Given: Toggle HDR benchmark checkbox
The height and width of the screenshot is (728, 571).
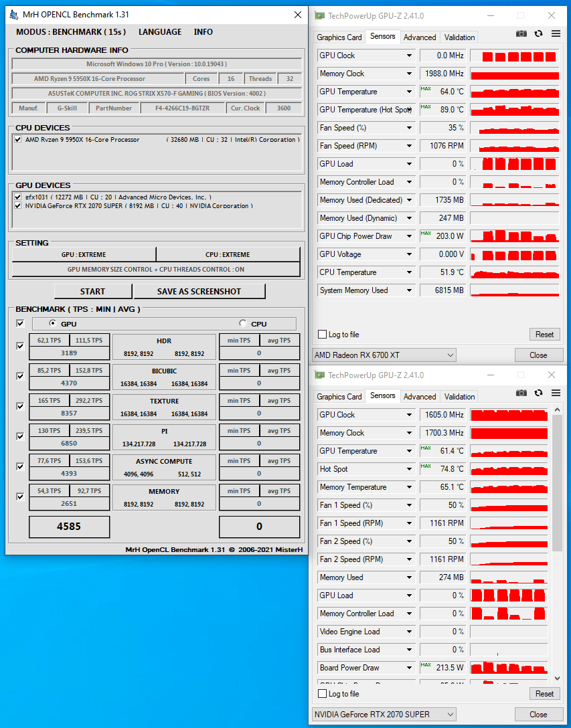Looking at the screenshot, I should 20,346.
